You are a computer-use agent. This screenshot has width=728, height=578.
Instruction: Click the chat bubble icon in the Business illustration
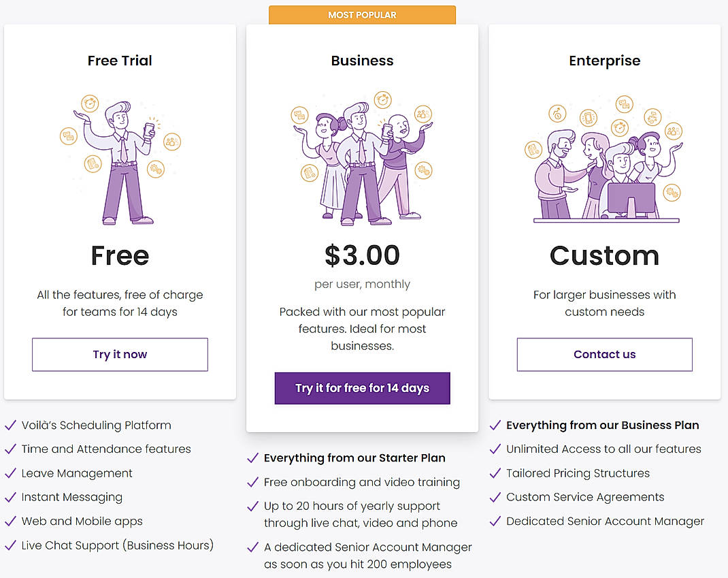pos(299,115)
